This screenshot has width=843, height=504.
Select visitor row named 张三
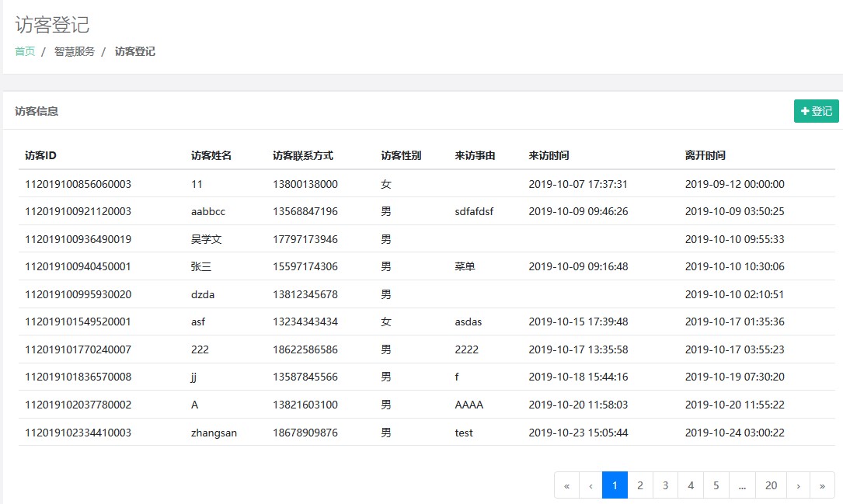click(201, 266)
